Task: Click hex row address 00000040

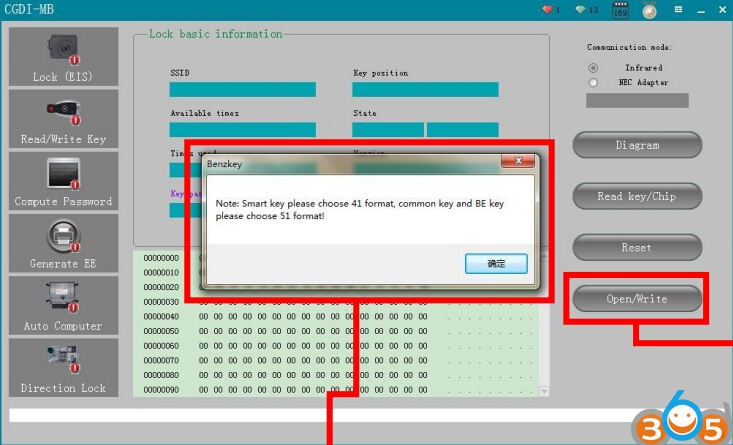Action: click(161, 316)
